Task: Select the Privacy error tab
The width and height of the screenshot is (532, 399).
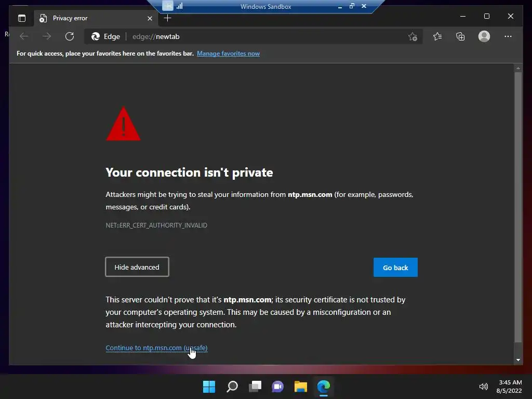Action: (96, 18)
